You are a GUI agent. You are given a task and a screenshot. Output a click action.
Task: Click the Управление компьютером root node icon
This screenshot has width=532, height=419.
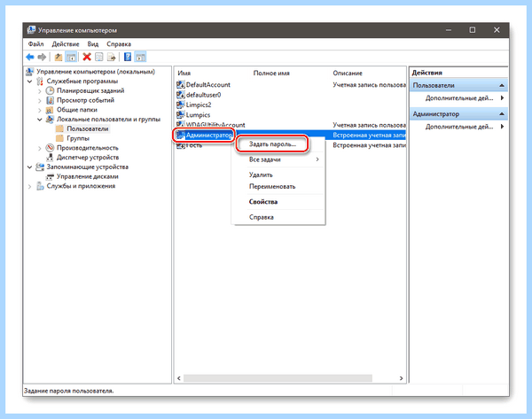[x=30, y=72]
